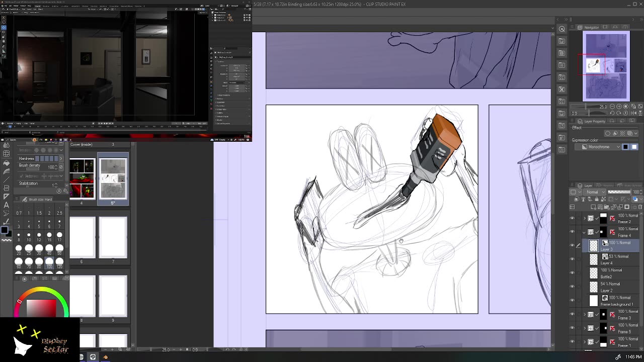Create new layer folder icon

click(606, 207)
